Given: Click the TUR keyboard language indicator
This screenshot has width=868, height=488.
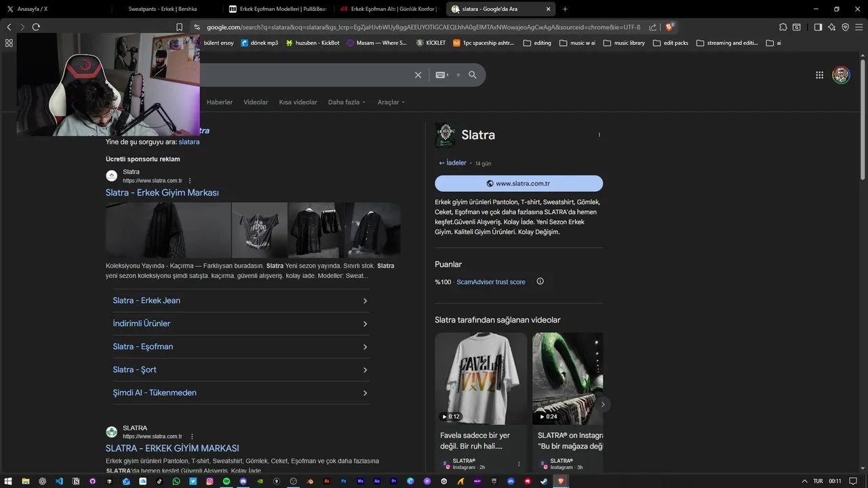Looking at the screenshot, I should click(818, 481).
